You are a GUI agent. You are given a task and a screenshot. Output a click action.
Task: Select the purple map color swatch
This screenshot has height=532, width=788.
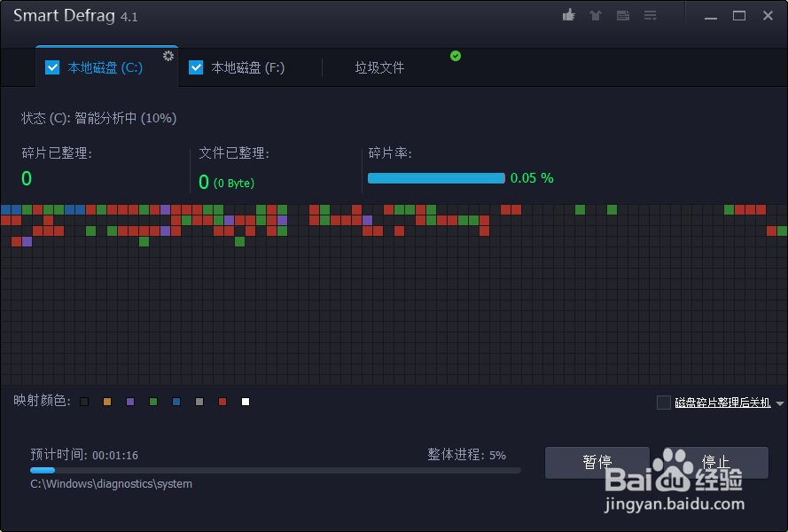(x=130, y=402)
